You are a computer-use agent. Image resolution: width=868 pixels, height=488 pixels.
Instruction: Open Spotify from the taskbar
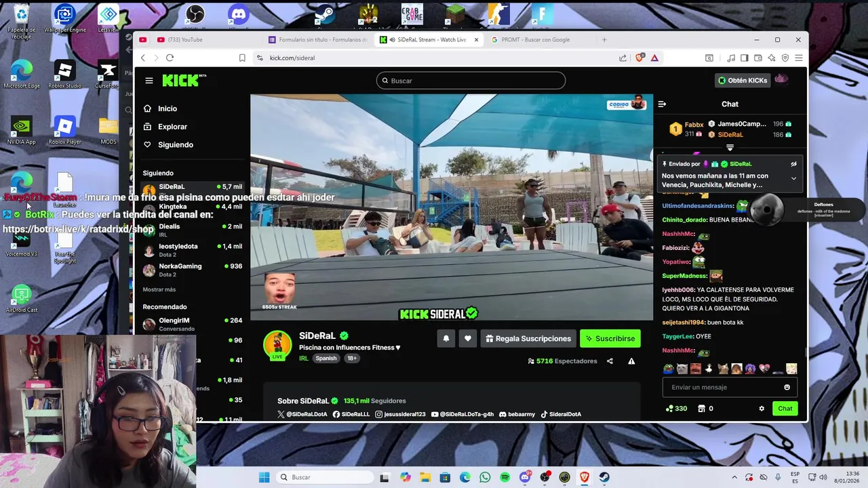point(505,477)
